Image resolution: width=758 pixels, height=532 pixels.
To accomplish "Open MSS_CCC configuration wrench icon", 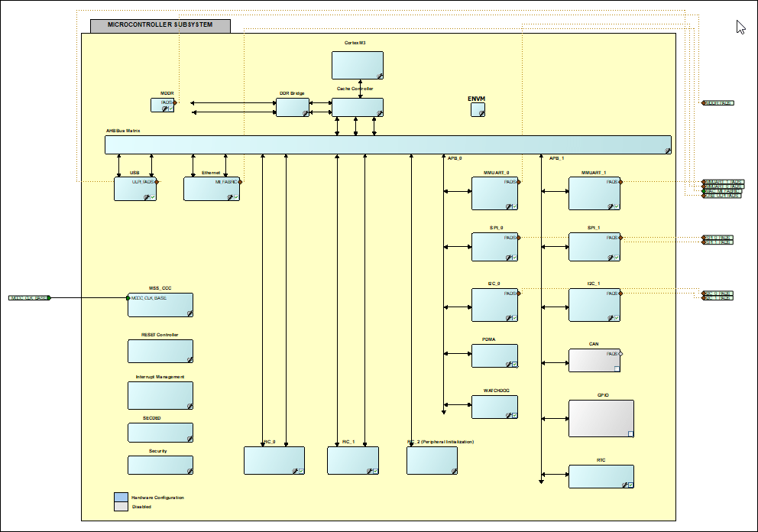I will [x=189, y=313].
